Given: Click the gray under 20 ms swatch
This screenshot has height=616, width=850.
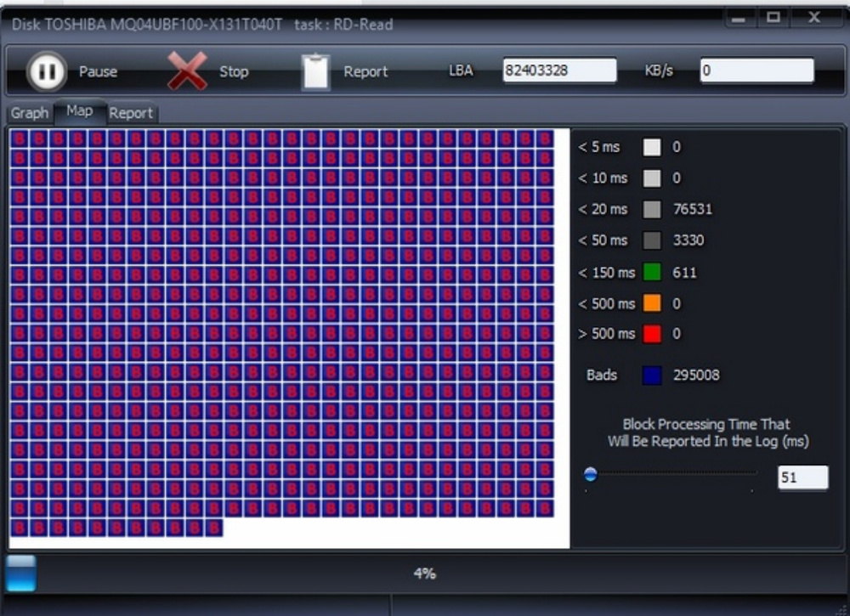Looking at the screenshot, I should tap(652, 209).
